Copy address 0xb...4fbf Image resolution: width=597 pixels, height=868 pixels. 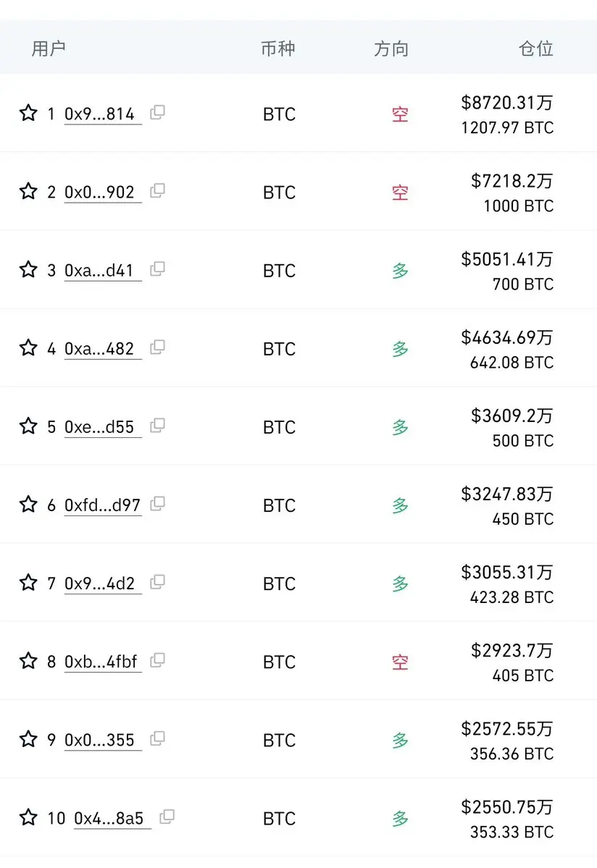pos(157,660)
